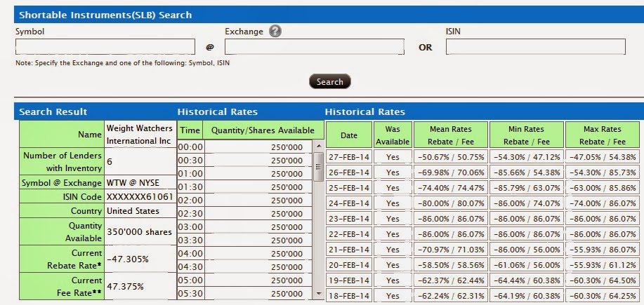
Task: Click the Number of Lenders value 6
Action: pos(140,161)
